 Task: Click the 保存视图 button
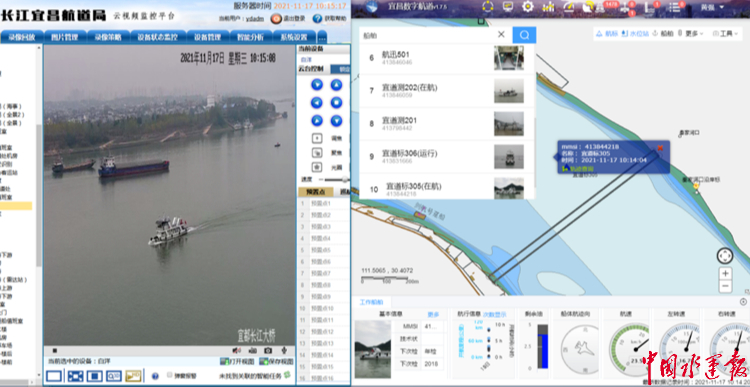[x=276, y=362]
